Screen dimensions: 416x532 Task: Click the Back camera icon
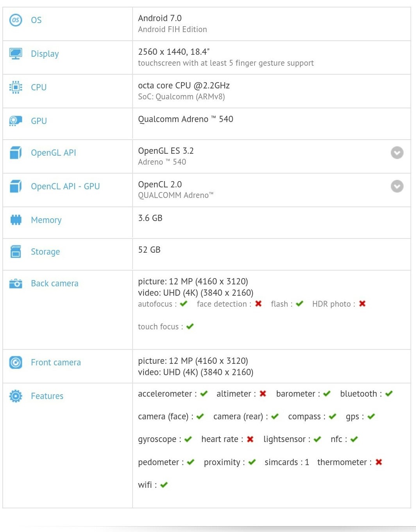pyautogui.click(x=16, y=283)
